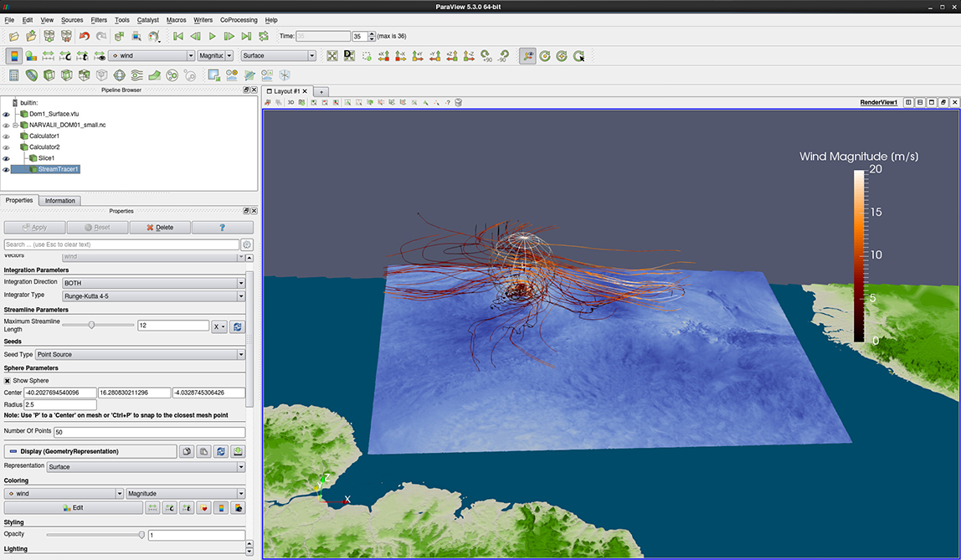The image size is (961, 560).
Task: Rotate view 90 degrees clockwise
Action: [x=486, y=56]
